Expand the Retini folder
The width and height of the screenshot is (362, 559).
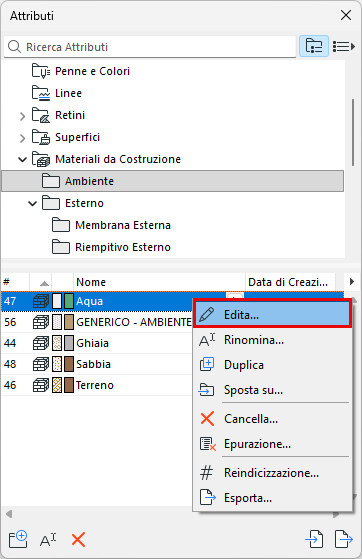click(x=22, y=116)
